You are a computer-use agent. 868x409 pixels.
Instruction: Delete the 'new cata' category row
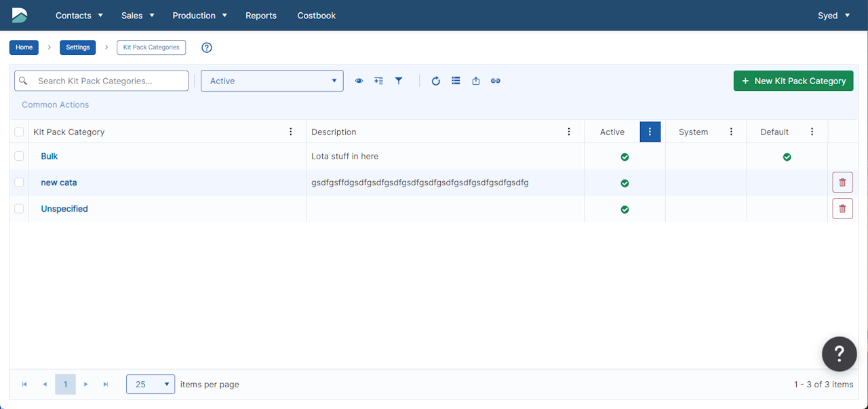(x=842, y=182)
